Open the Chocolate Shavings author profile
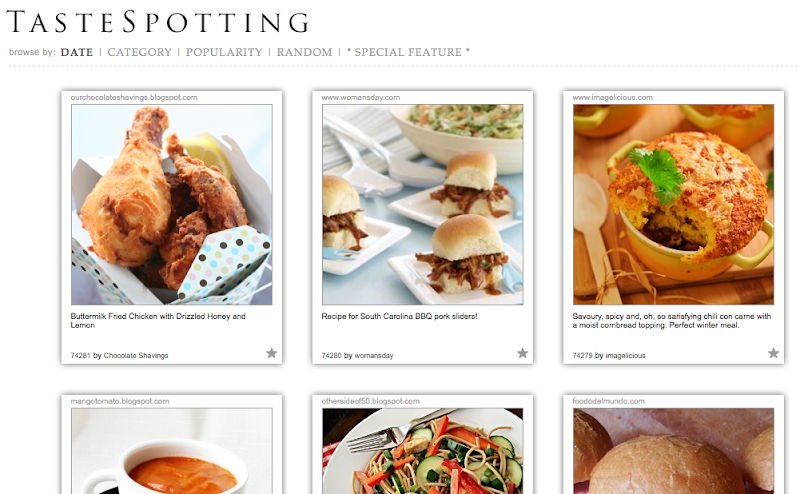The height and width of the screenshot is (494, 800). coord(136,355)
